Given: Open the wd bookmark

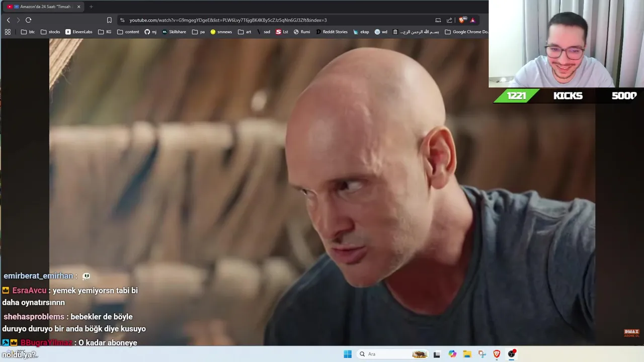Looking at the screenshot, I should (381, 32).
